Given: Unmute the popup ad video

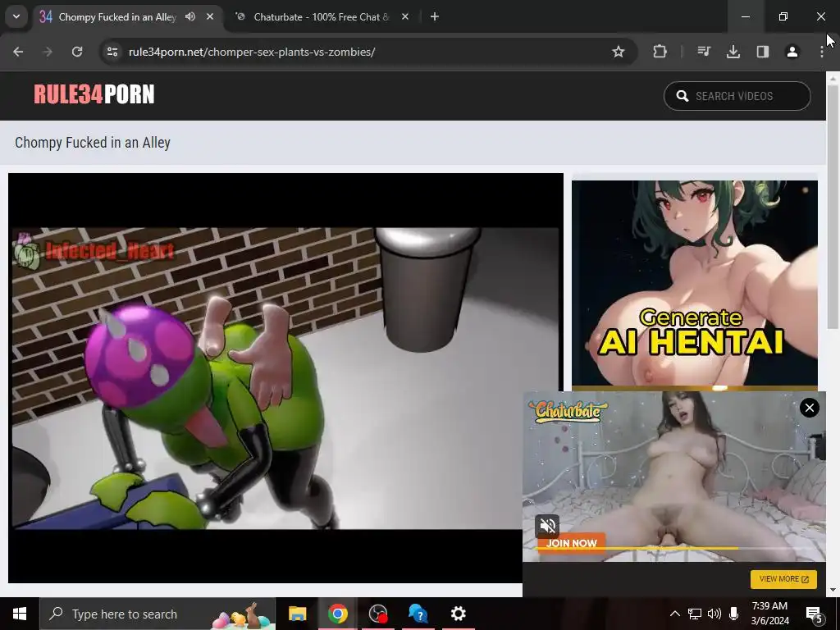Looking at the screenshot, I should pos(547,526).
